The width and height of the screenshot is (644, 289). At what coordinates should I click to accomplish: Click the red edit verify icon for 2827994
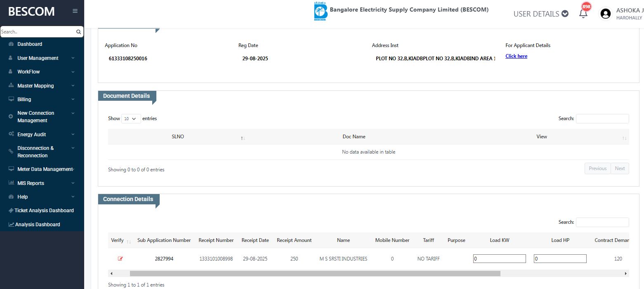point(120,259)
